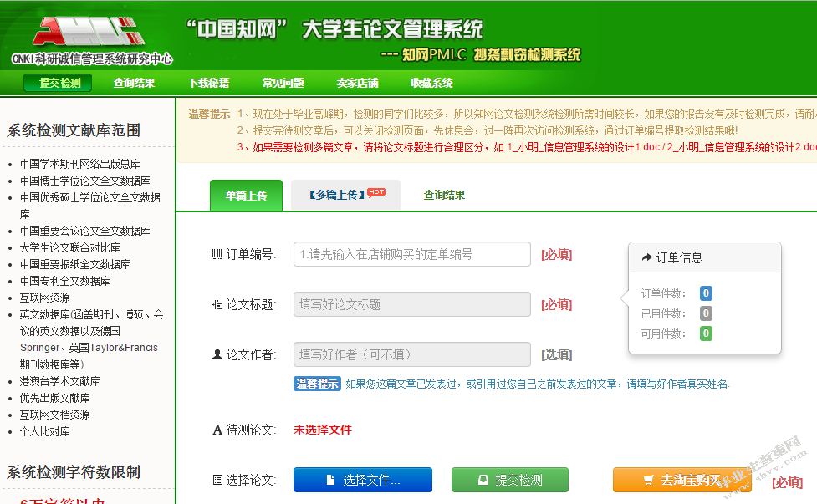Go to 下载秘籍 in the navigation bar
The height and width of the screenshot is (504, 817).
(208, 83)
